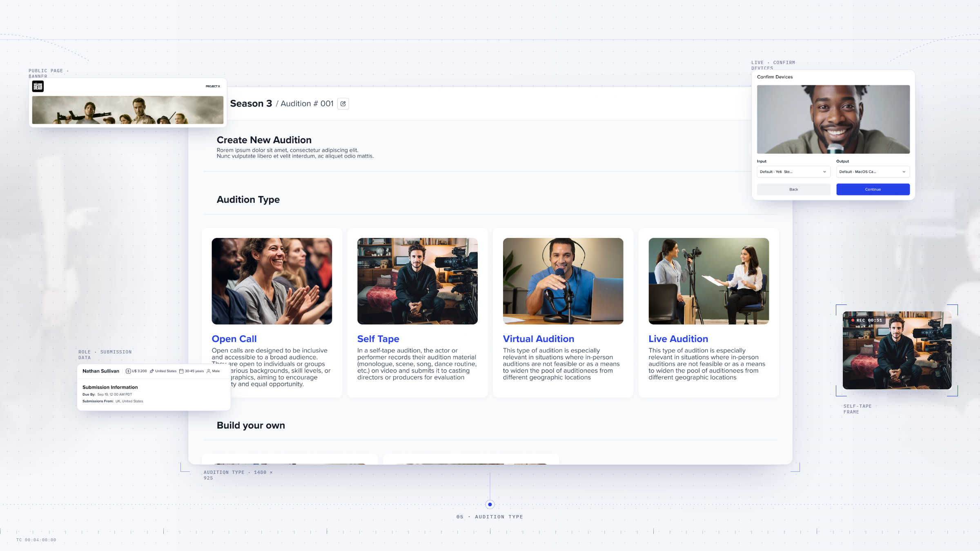The image size is (980, 551).
Task: Select the Self Tape title
Action: (378, 339)
